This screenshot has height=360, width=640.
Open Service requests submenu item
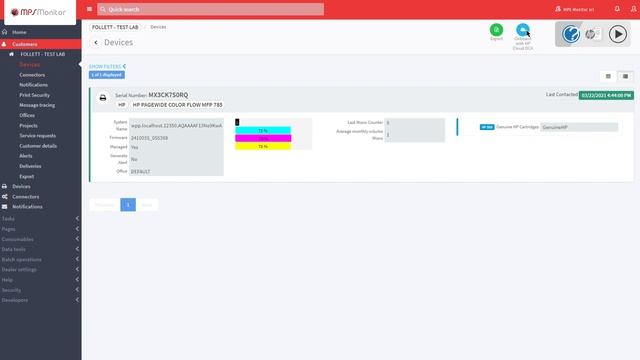[x=38, y=136]
